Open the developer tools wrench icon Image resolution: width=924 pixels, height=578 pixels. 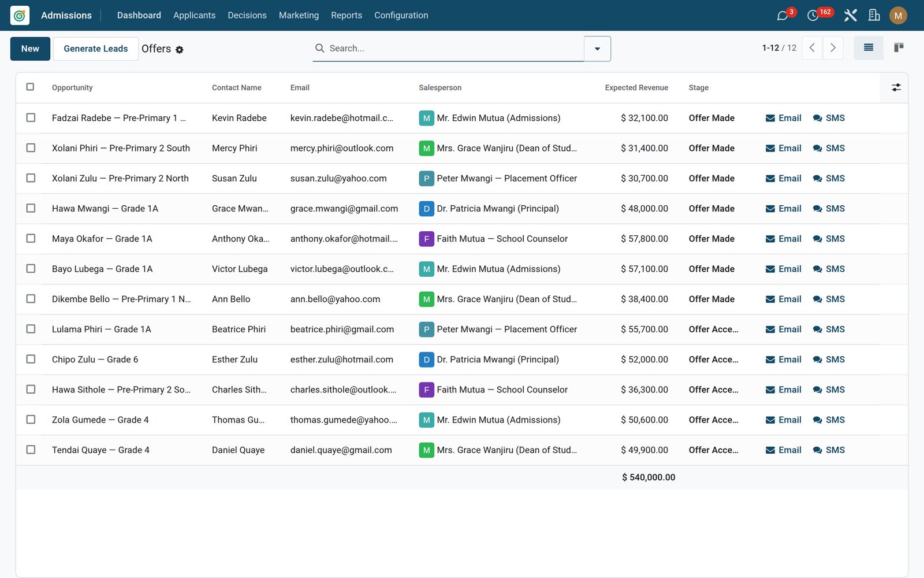[850, 16]
